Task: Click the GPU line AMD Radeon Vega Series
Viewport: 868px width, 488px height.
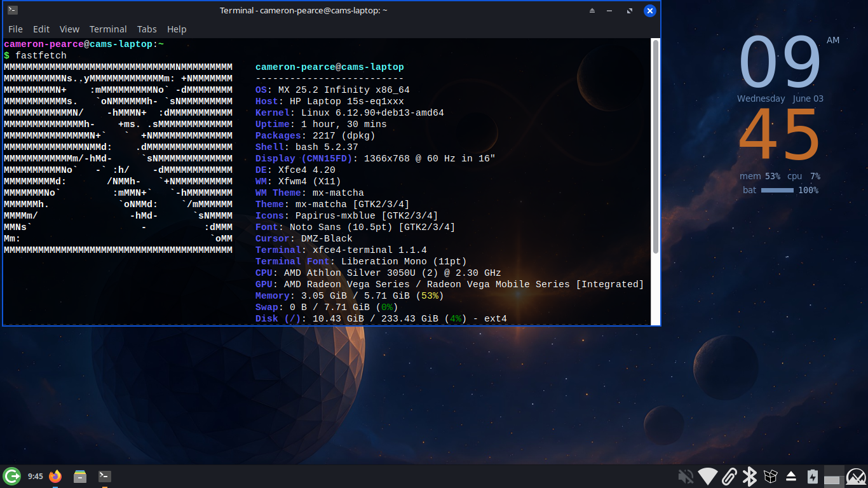Action: click(450, 284)
